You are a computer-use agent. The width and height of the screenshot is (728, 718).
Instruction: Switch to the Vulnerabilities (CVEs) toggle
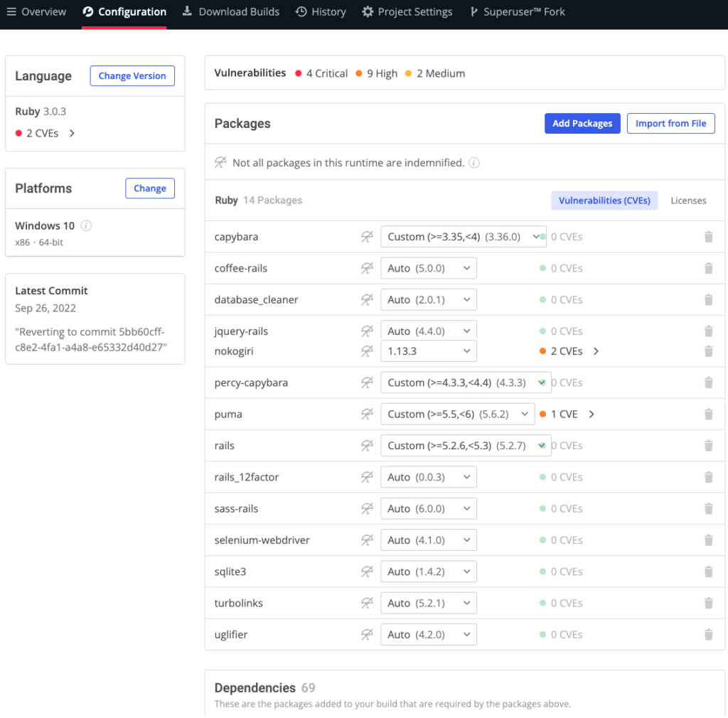(604, 200)
